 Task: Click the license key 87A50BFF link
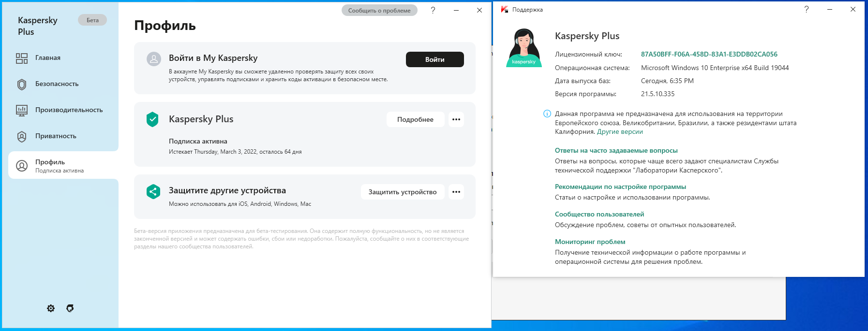click(709, 54)
